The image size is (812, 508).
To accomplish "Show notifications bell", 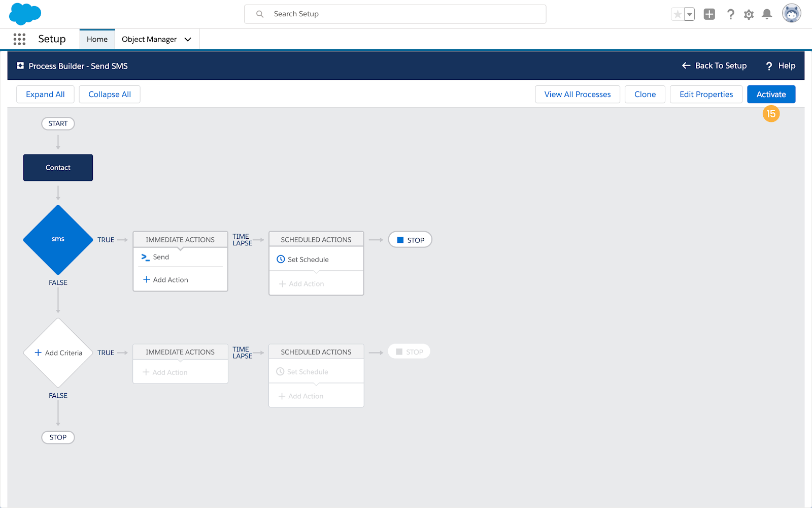I will [767, 14].
